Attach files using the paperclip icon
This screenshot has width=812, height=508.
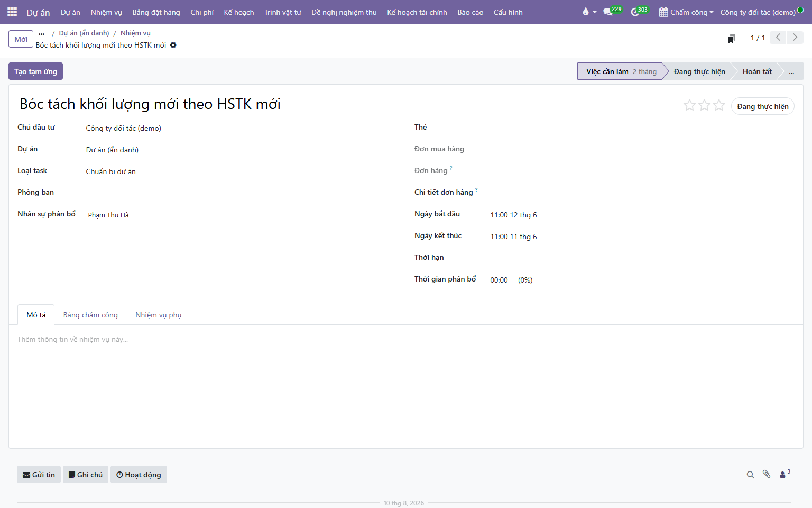tap(767, 474)
